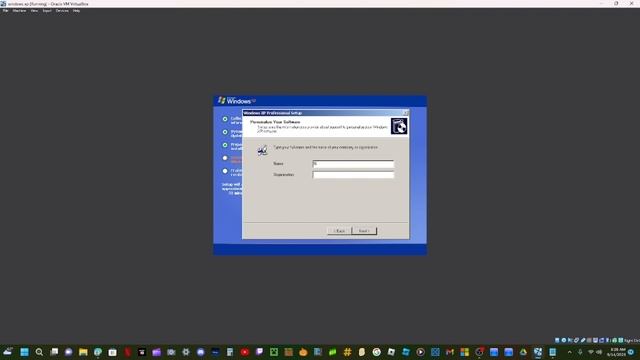Open the Minecraft creeper icon on taskbar

(274, 352)
